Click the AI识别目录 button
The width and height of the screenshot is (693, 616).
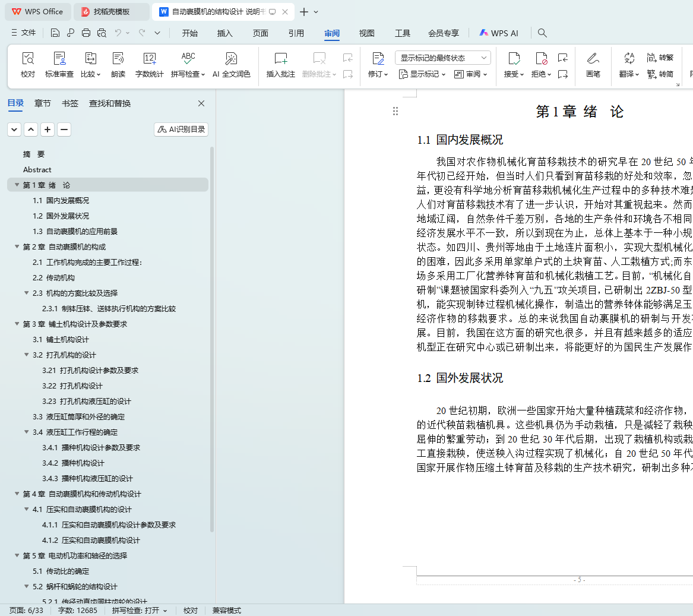pos(181,129)
